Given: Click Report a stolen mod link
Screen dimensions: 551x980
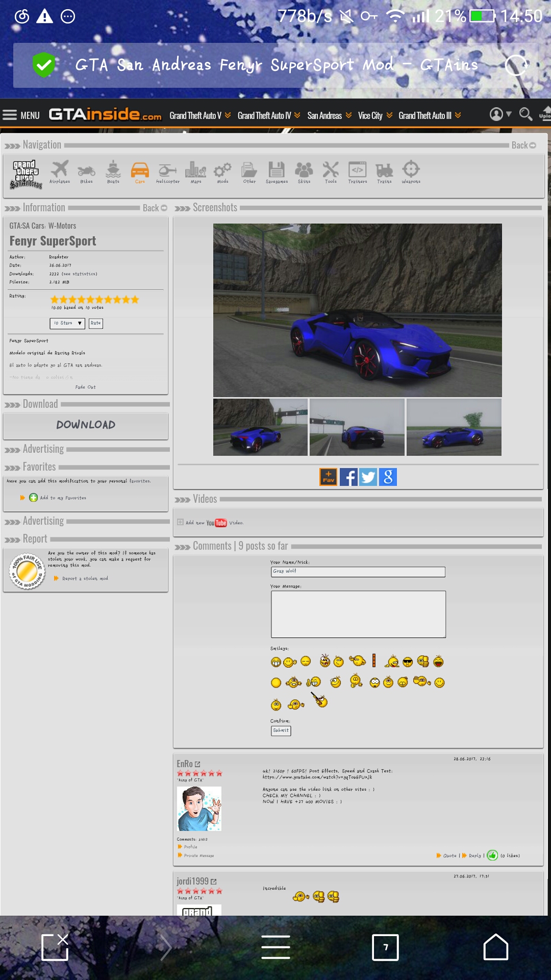Looking at the screenshot, I should 85,578.
